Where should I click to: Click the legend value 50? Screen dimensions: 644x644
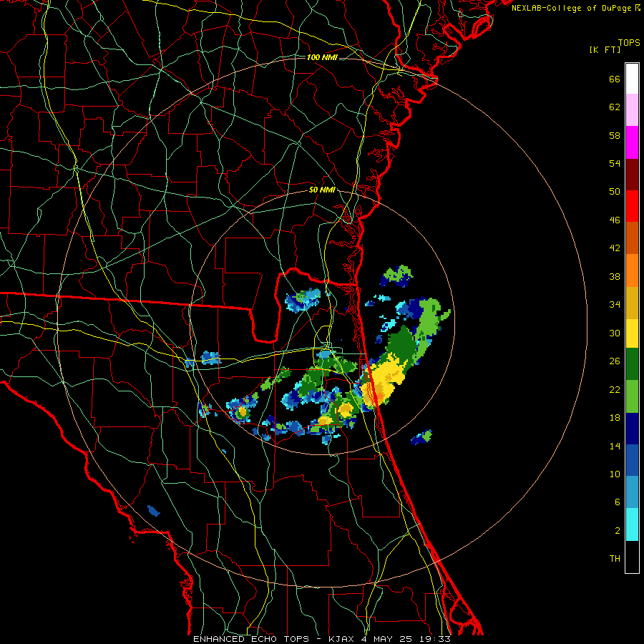pos(615,192)
